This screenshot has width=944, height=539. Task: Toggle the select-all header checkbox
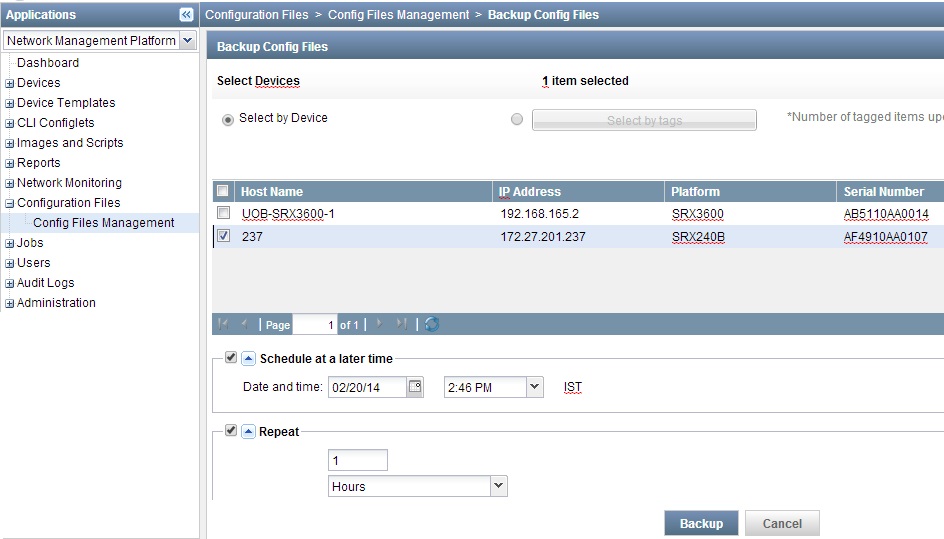click(x=223, y=191)
